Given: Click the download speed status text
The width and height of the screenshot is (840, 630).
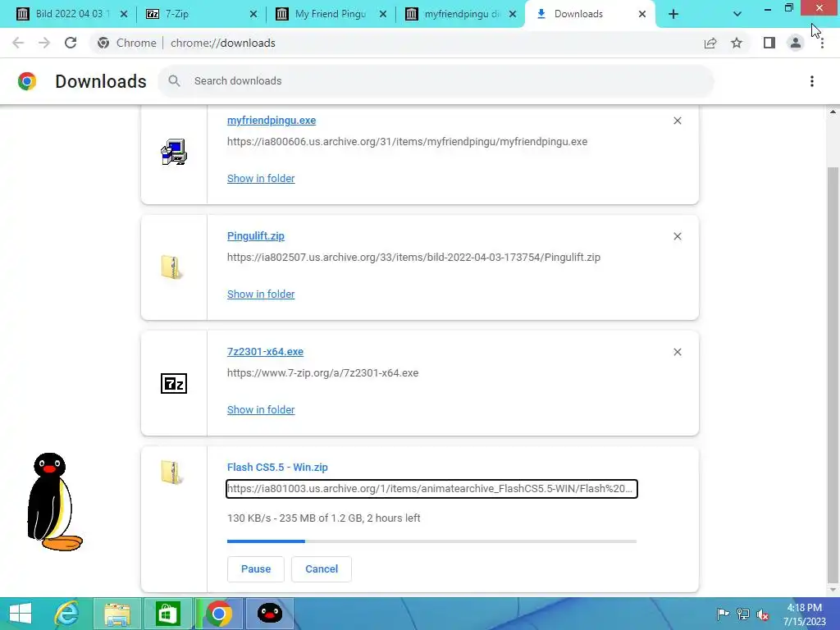Looking at the screenshot, I should point(323,518).
